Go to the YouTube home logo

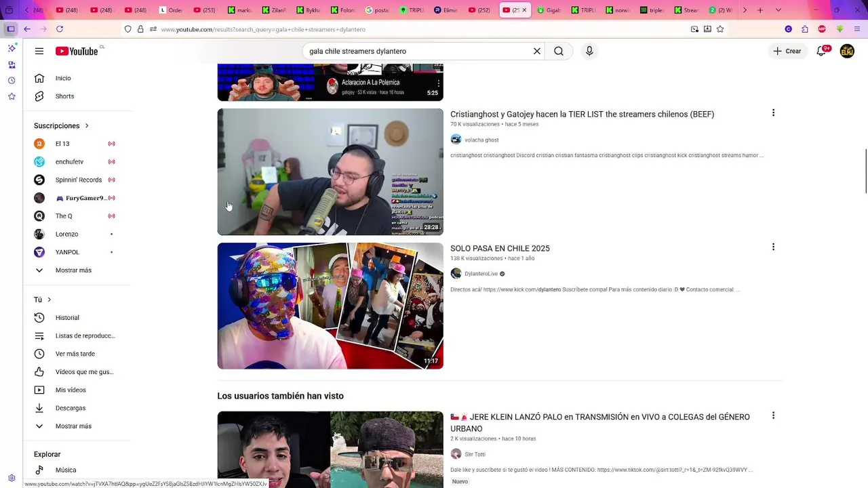(x=77, y=51)
